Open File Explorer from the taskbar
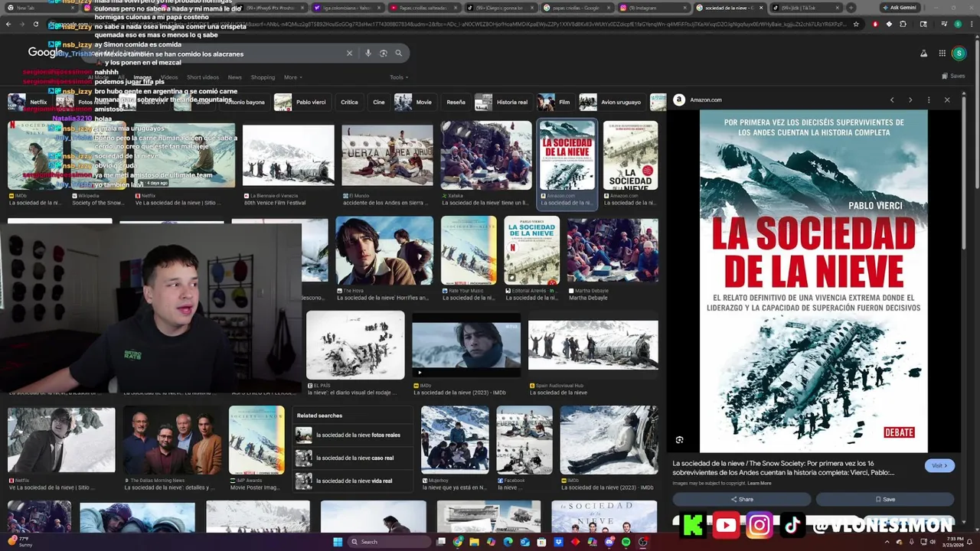 pyautogui.click(x=475, y=542)
